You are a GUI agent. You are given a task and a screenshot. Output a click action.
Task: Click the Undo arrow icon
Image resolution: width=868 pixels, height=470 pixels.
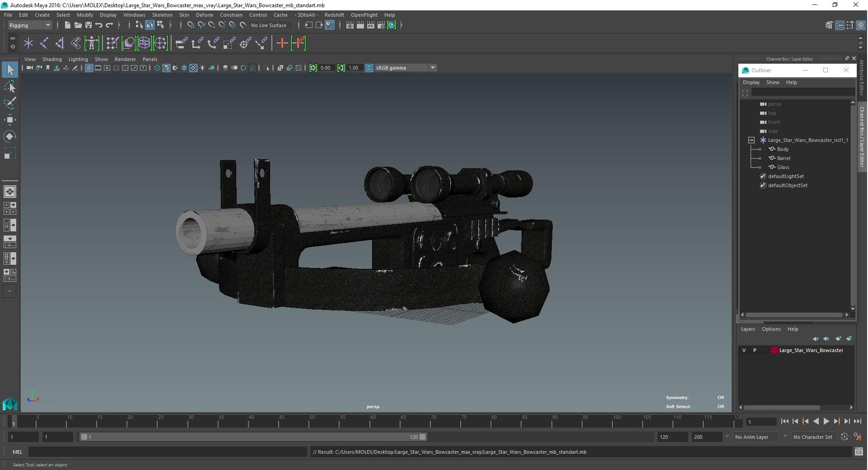click(99, 25)
